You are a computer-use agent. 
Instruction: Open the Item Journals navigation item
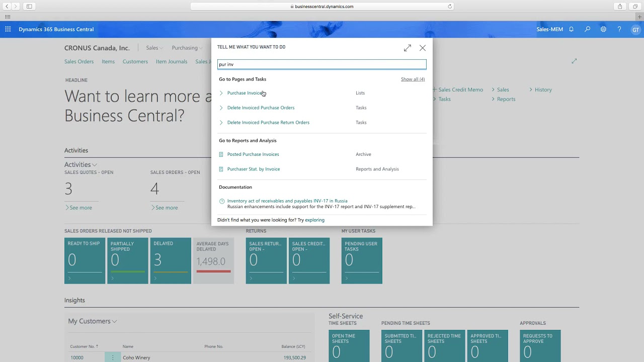(x=172, y=61)
